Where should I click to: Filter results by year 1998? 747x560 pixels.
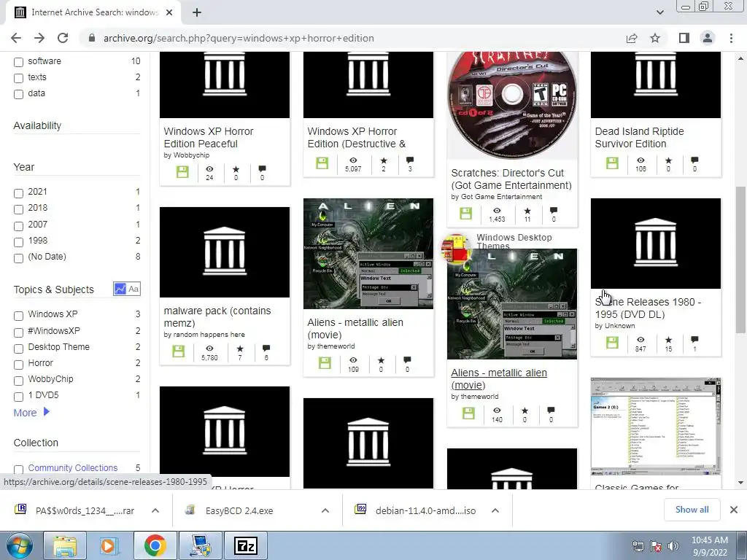tap(18, 242)
